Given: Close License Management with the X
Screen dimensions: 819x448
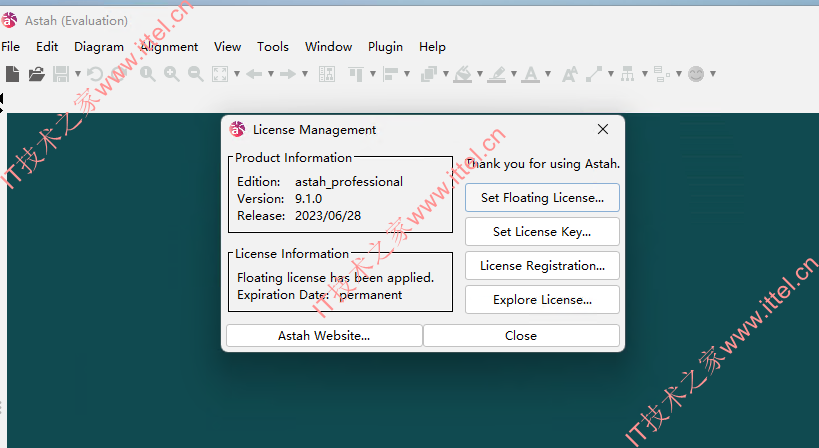Looking at the screenshot, I should 603,129.
